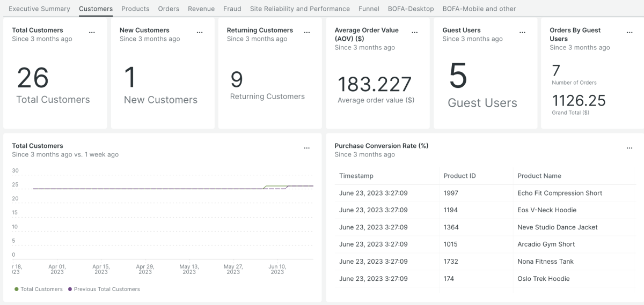Click the Echo Fit Compression Short row

coord(560,193)
